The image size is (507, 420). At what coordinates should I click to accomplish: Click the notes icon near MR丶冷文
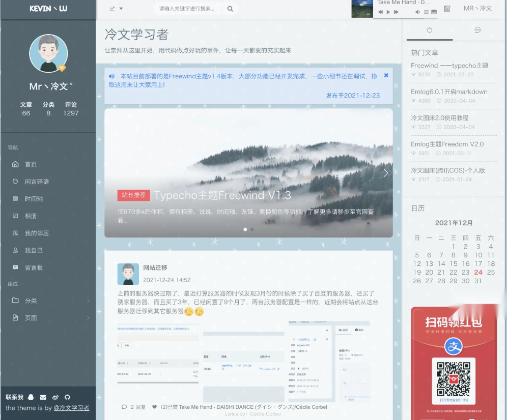(447, 9)
